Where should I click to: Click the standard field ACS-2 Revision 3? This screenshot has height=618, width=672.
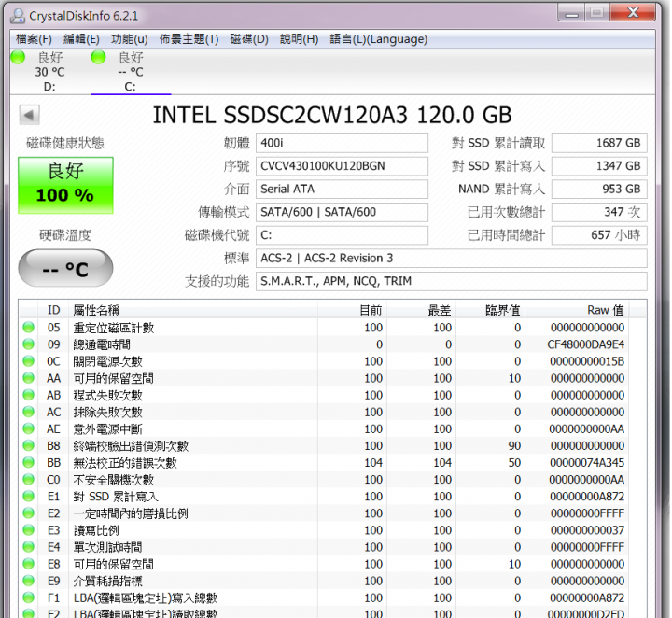pos(452,259)
